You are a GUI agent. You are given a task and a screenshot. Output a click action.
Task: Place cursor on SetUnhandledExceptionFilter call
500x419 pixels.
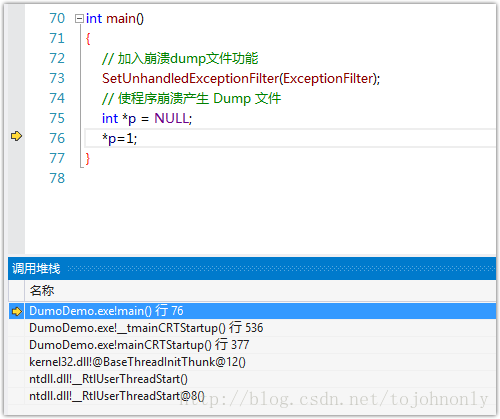[x=190, y=79]
